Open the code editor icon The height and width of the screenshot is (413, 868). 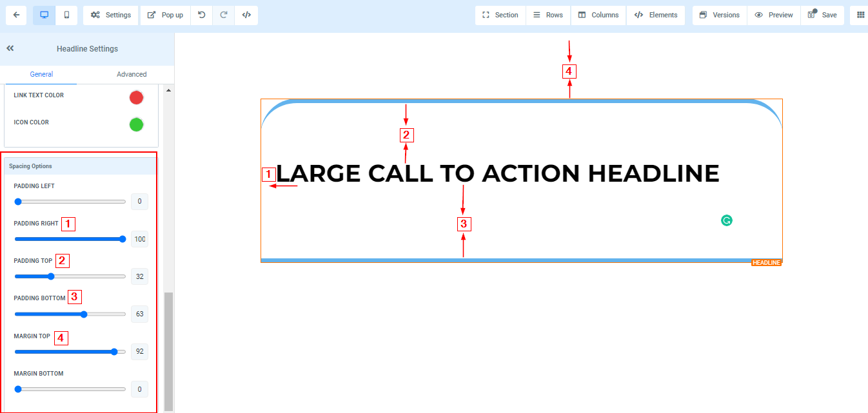click(x=246, y=15)
